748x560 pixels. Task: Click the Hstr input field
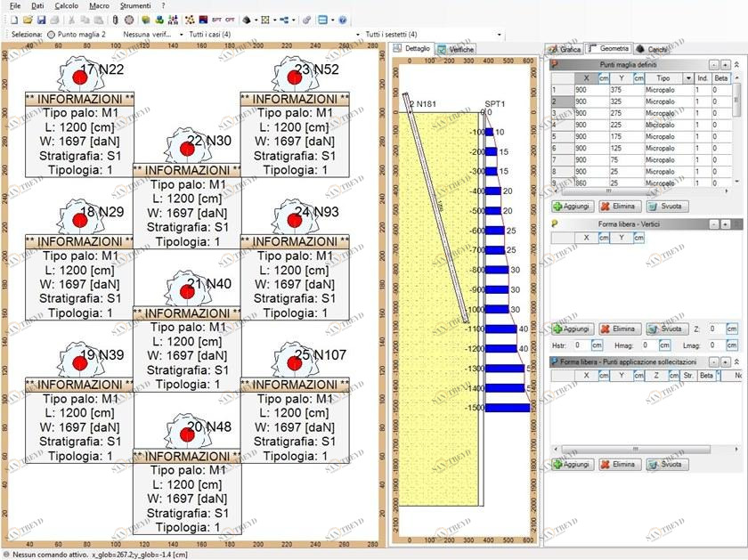580,345
